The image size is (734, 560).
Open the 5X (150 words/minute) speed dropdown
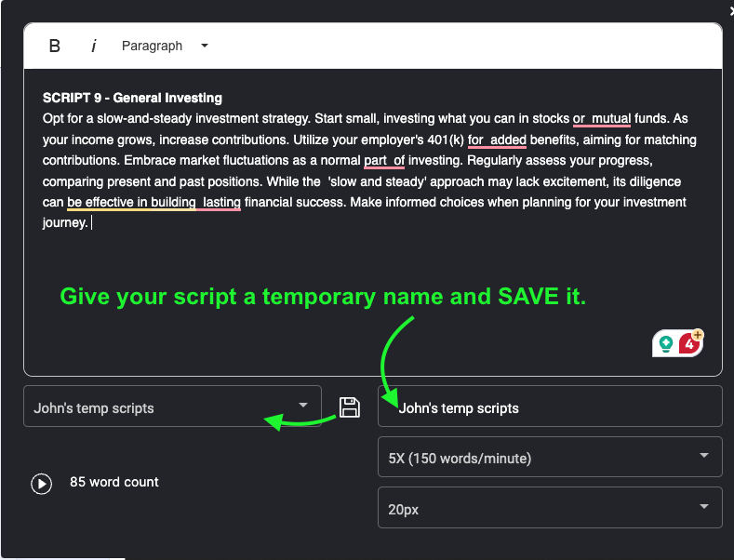[550, 457]
